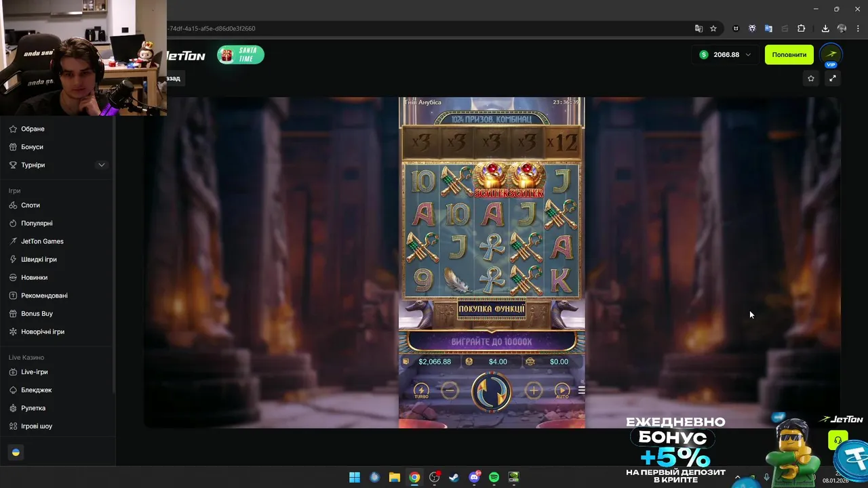The height and width of the screenshot is (488, 868).
Task: Open Chrome downloads icon
Action: coord(825,28)
